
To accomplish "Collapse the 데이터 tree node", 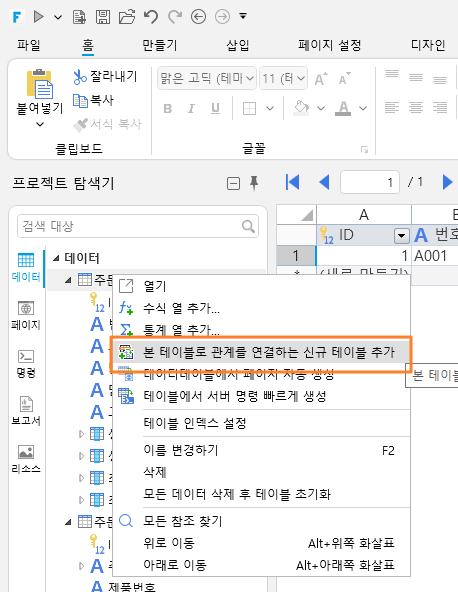I will pos(56,258).
